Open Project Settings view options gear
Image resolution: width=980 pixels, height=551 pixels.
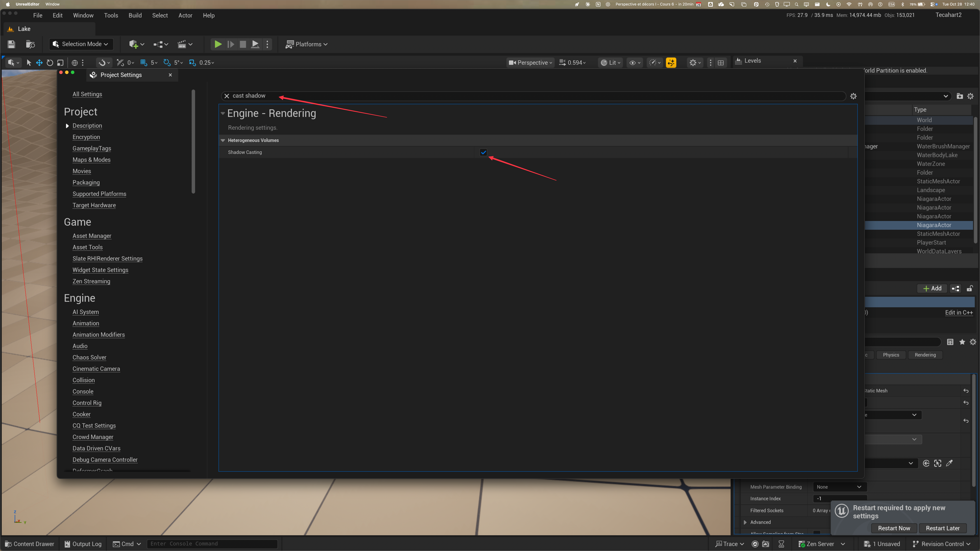(x=853, y=96)
